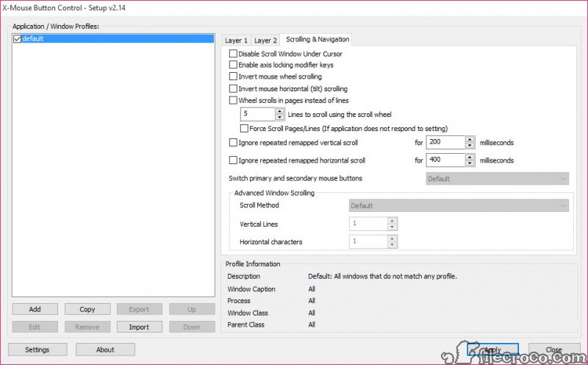The image size is (588, 365).
Task: Click the Edit button
Action: click(35, 327)
